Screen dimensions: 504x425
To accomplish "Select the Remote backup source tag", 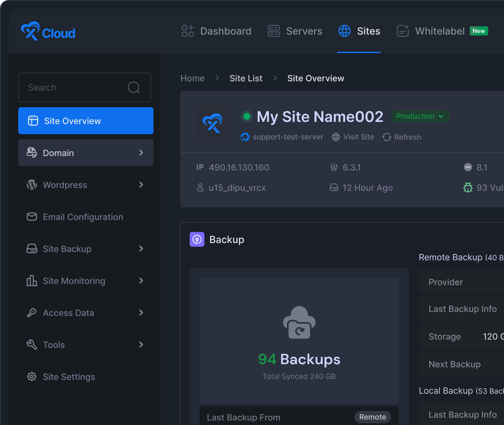I will pos(372,417).
